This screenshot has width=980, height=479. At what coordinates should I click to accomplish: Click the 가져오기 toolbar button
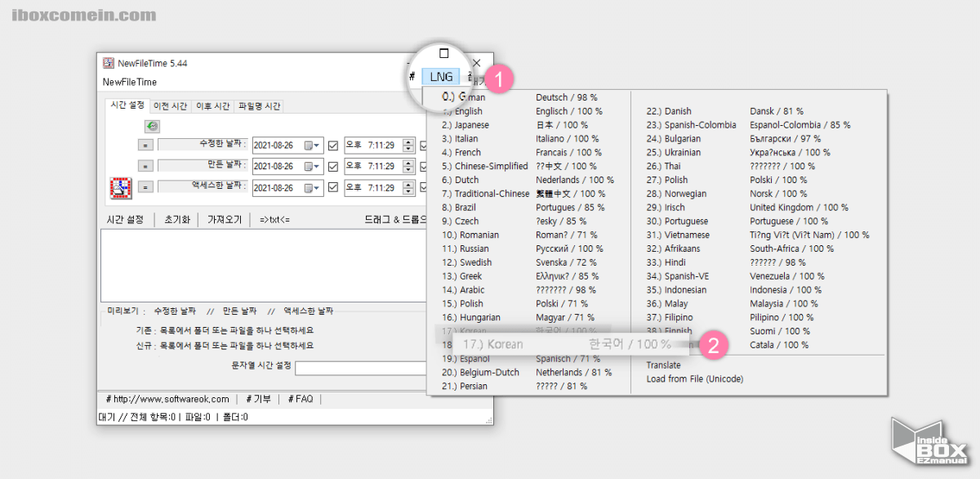[225, 220]
